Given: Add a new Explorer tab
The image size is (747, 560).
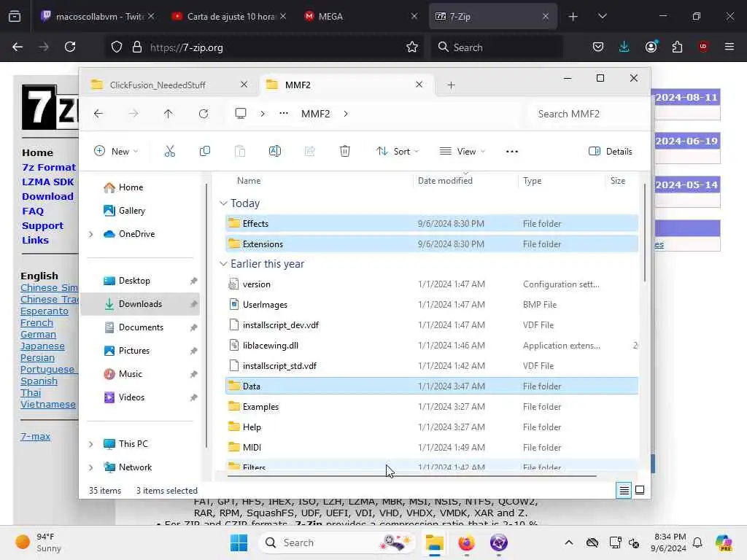Looking at the screenshot, I should 451,85.
